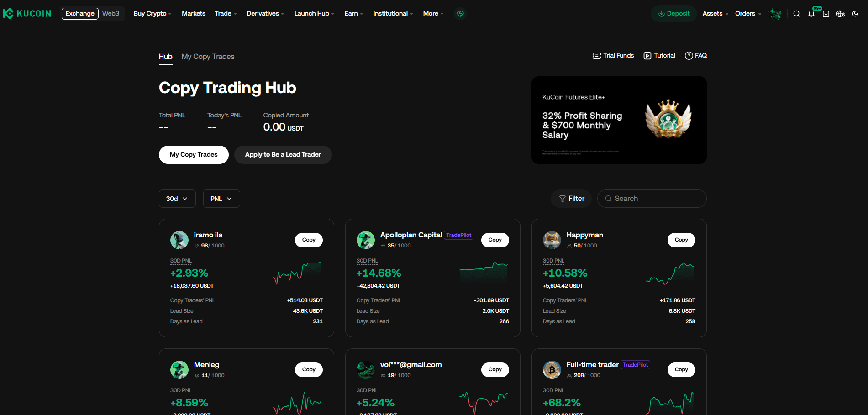Click the iramo ila PNL chart

coord(297,273)
